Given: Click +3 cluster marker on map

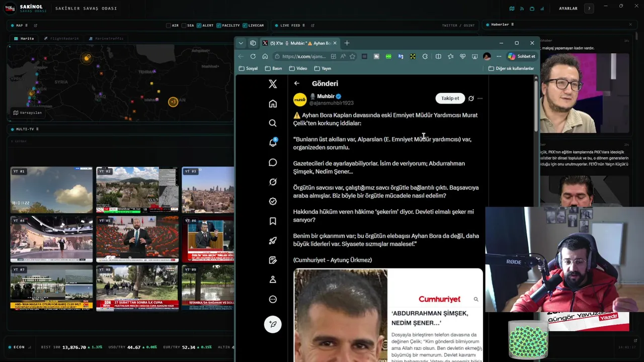Looking at the screenshot, I should tap(173, 102).
